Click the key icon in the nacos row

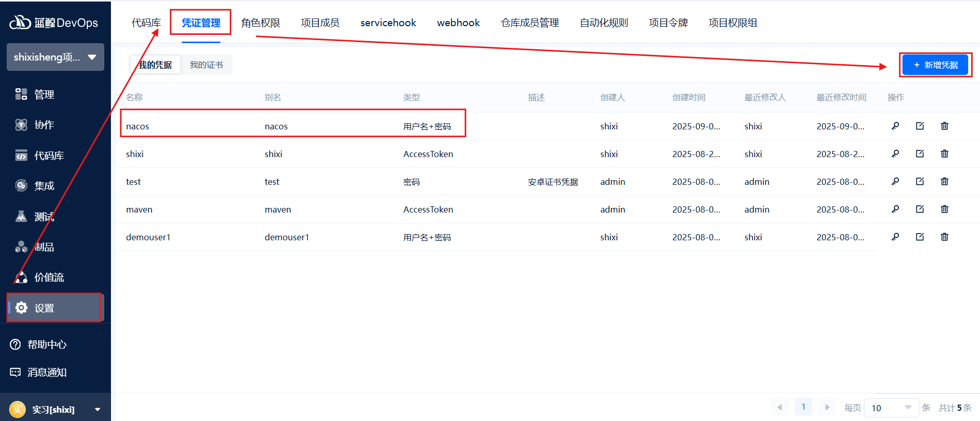[895, 126]
